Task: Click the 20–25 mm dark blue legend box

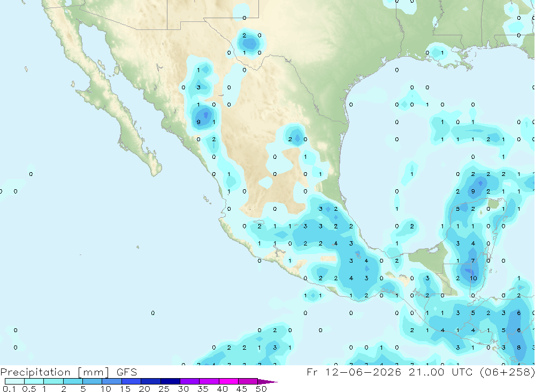Action: [150, 381]
